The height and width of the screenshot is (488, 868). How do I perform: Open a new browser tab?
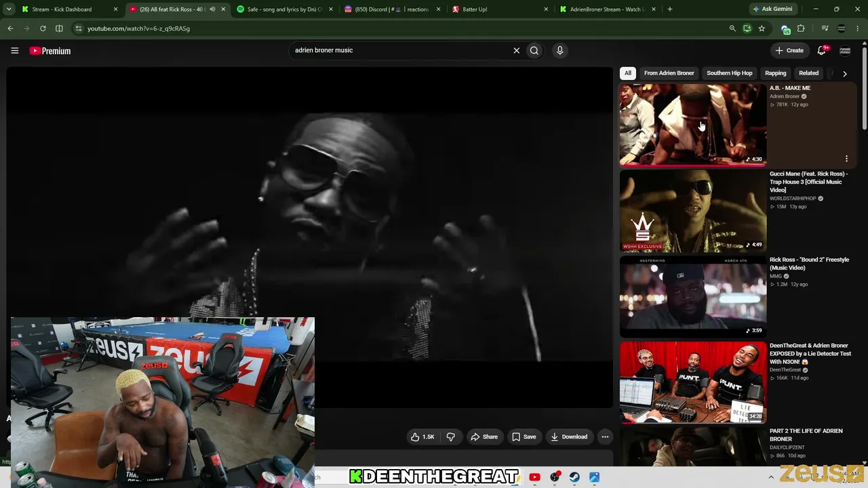click(x=670, y=9)
